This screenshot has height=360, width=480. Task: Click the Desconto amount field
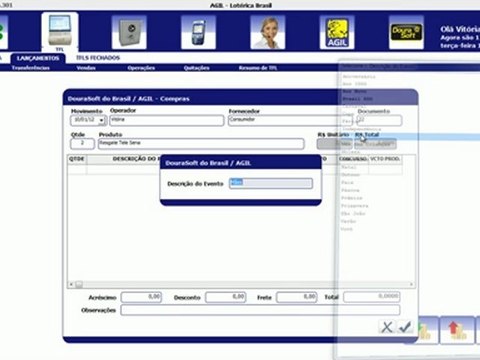click(x=226, y=297)
